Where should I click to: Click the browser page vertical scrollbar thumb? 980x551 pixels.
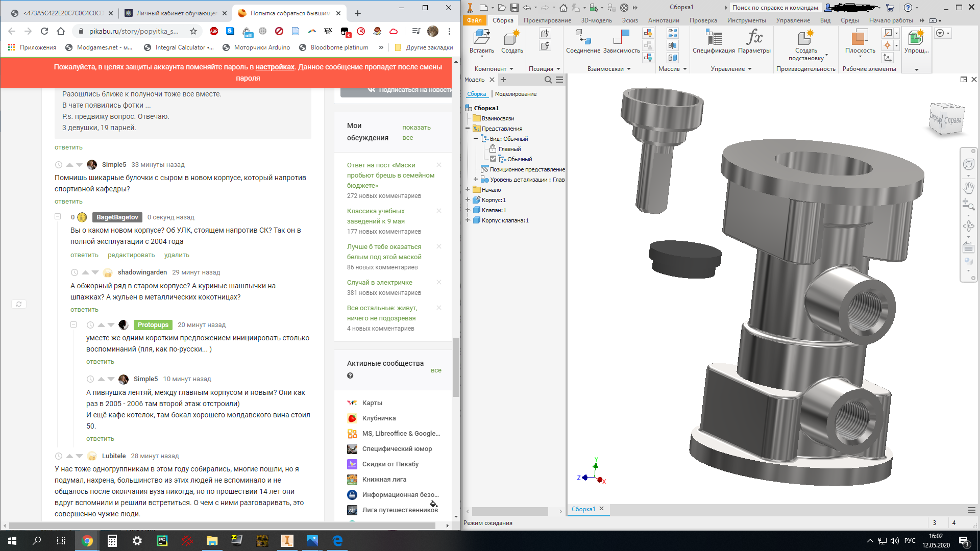[x=456, y=367]
